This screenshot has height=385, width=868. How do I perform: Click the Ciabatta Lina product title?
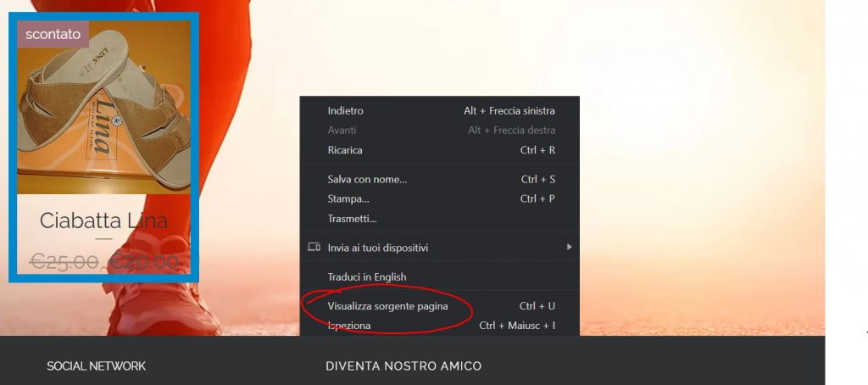(x=104, y=220)
